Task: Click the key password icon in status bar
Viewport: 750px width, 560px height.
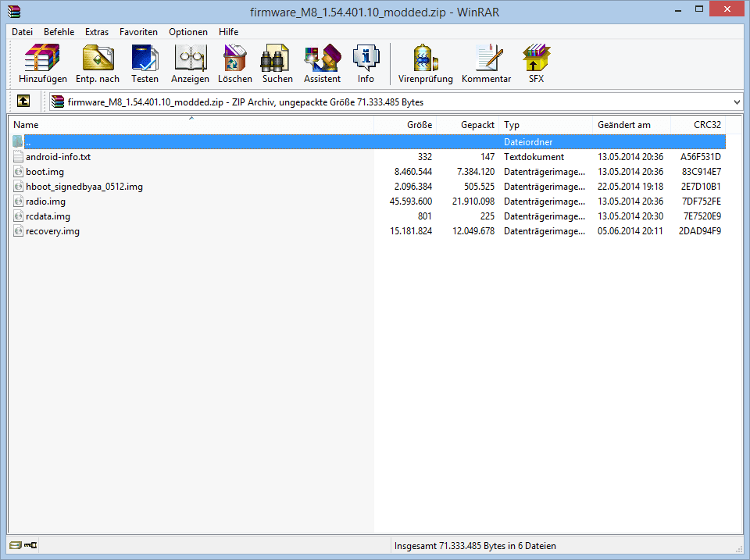Action: pyautogui.click(x=31, y=545)
